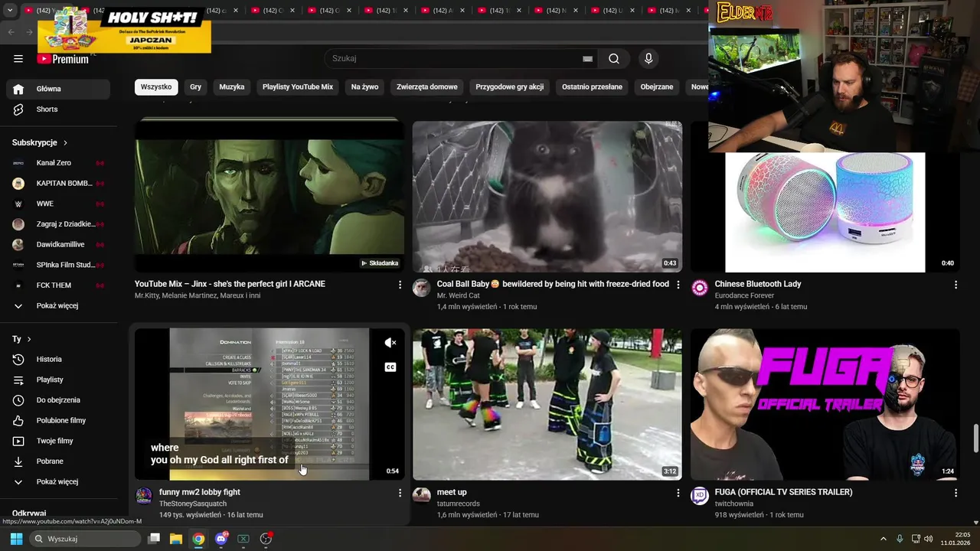This screenshot has width=980, height=551.
Task: Select Playlisty YouTube Mix filter chip
Action: (x=298, y=87)
